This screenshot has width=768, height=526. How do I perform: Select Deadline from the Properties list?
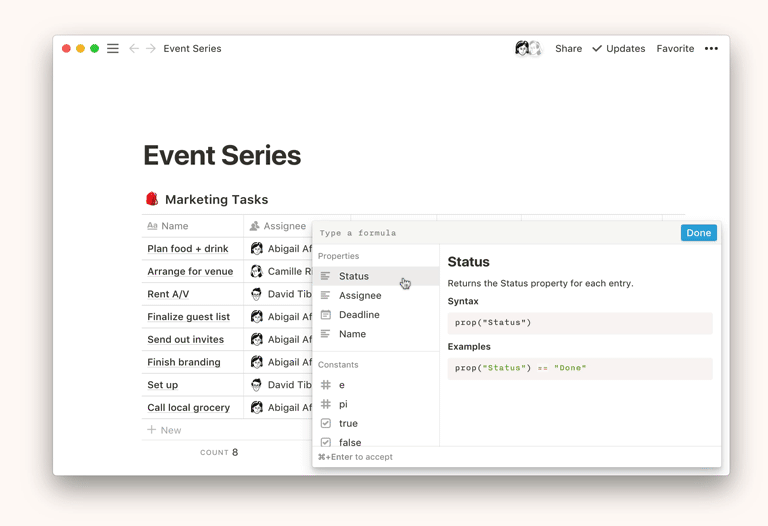coord(359,315)
